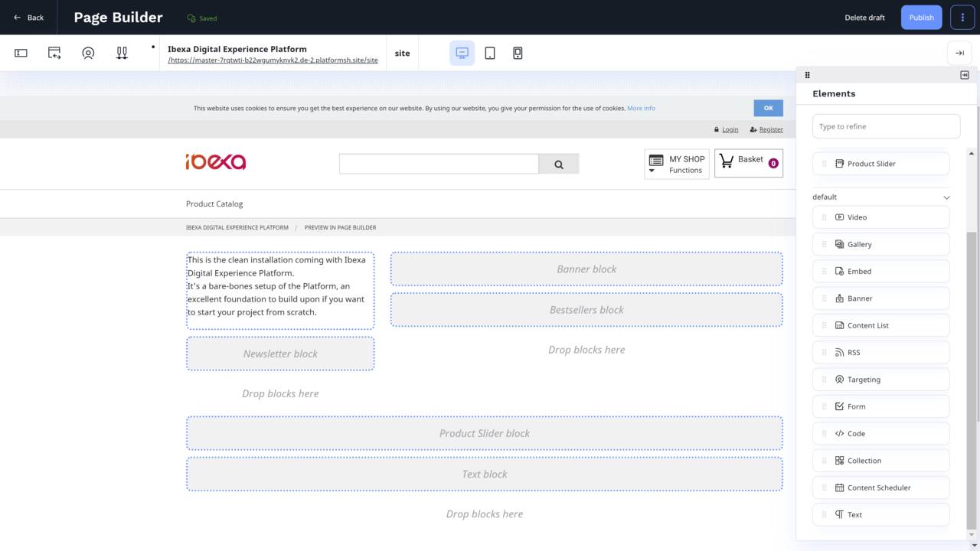Switch to tablet preview
Image resolution: width=980 pixels, height=551 pixels.
pos(490,53)
